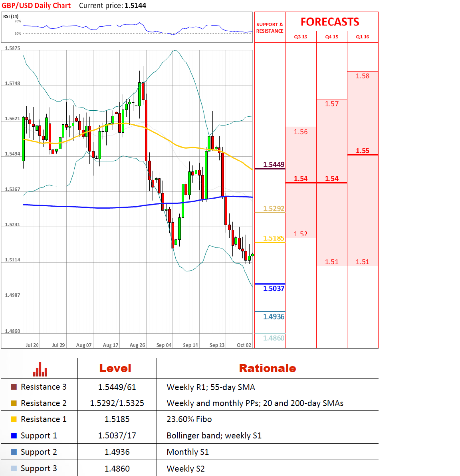
Task: Click the Q4 15 median forecast 1.54
Action: click(x=332, y=179)
